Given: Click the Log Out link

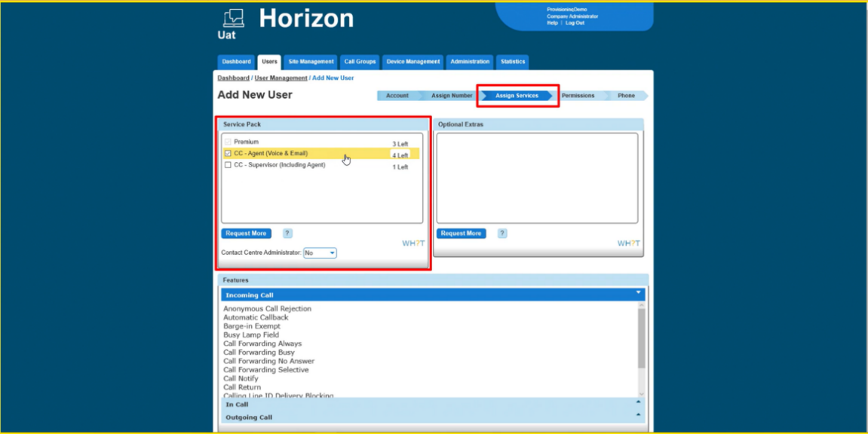Looking at the screenshot, I should point(575,23).
